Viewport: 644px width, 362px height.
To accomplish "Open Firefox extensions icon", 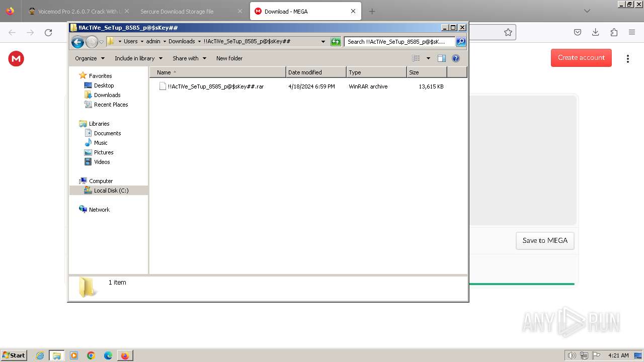I will [614, 32].
